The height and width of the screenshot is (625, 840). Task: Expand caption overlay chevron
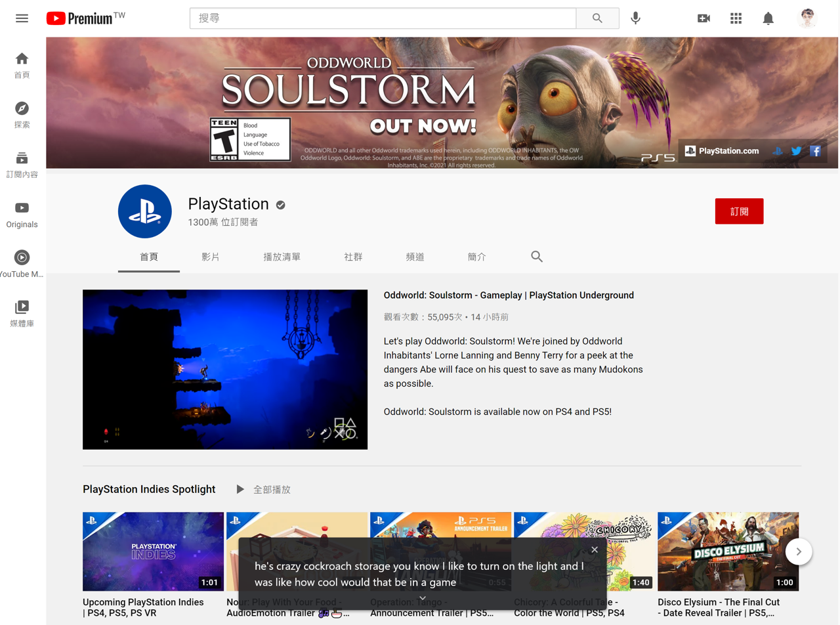423,598
